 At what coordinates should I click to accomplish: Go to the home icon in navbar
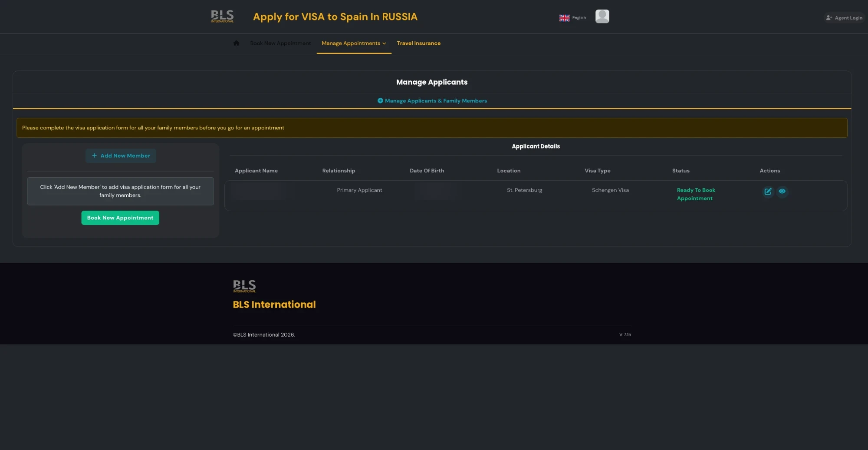point(236,43)
